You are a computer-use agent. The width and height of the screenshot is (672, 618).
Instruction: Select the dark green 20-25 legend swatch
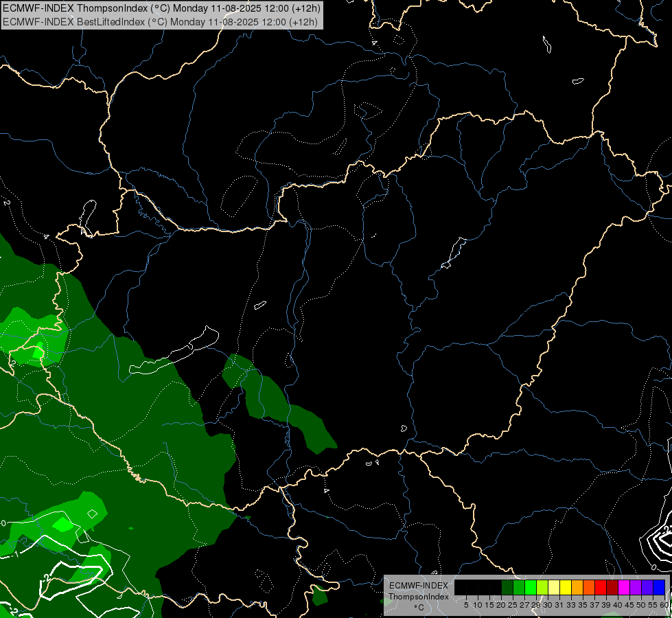pyautogui.click(x=507, y=587)
